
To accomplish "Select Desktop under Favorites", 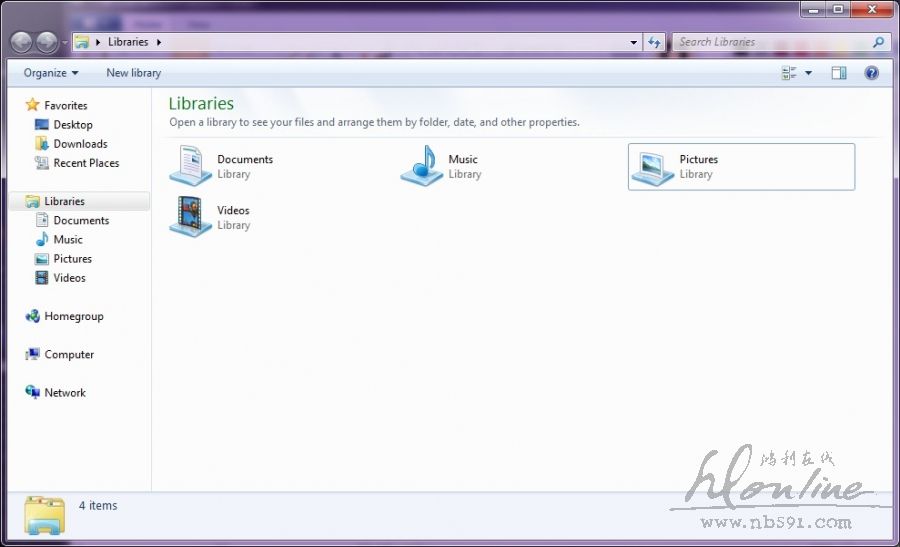I will [72, 125].
